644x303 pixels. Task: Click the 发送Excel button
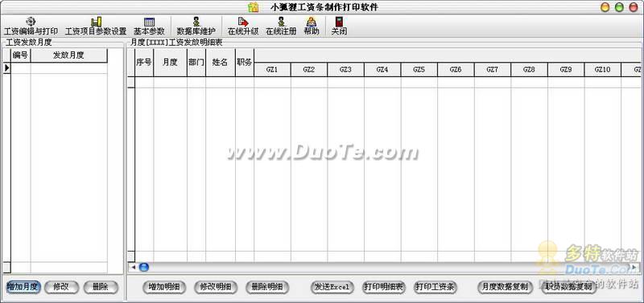pos(332,287)
